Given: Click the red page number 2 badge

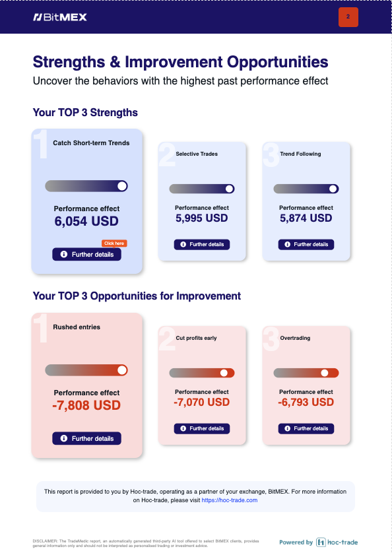Looking at the screenshot, I should (x=348, y=17).
